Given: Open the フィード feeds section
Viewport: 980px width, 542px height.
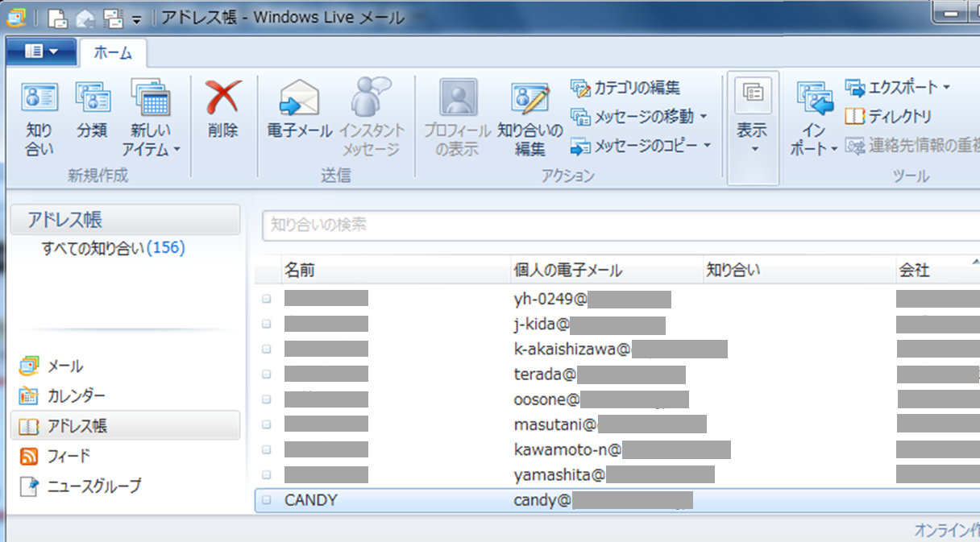Looking at the screenshot, I should tap(69, 457).
